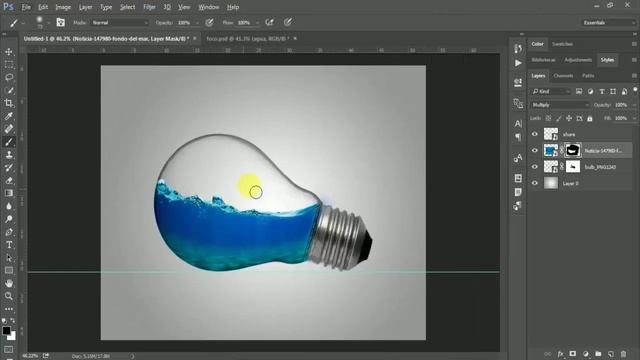The height and width of the screenshot is (360, 640).
Task: Switch to the Swatches tab
Action: click(x=562, y=44)
